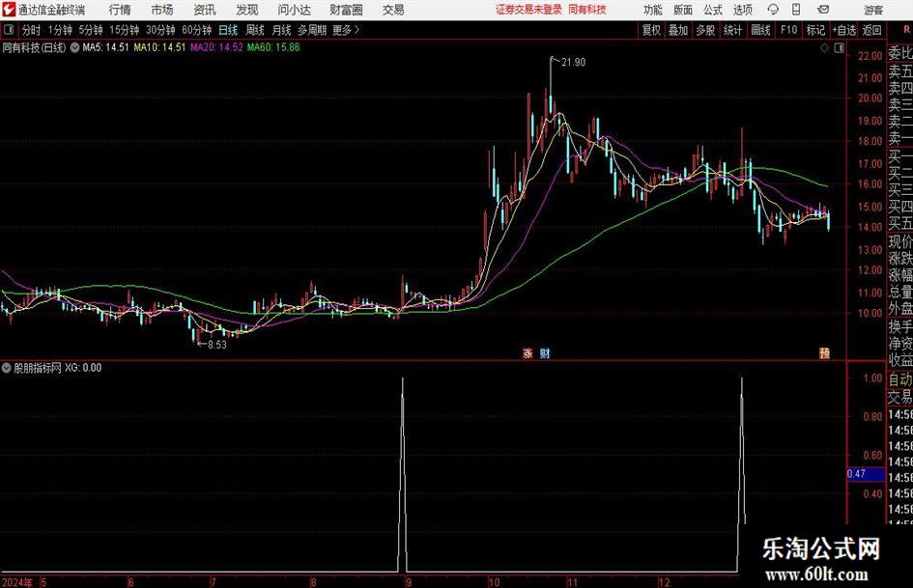This screenshot has width=913, height=588.
Task: Switch to 分时 intraday view
Action: coord(32,30)
